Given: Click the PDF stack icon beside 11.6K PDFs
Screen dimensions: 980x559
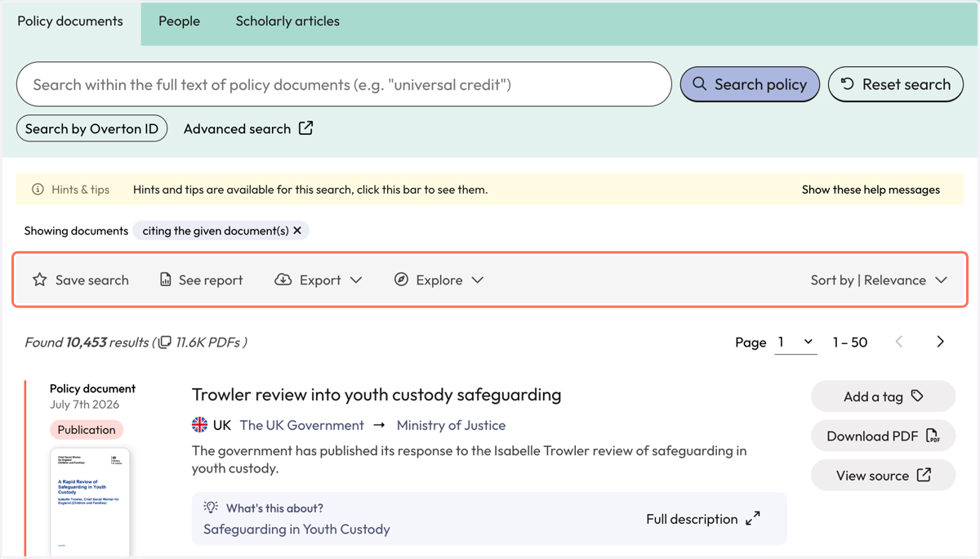Looking at the screenshot, I should [x=164, y=342].
